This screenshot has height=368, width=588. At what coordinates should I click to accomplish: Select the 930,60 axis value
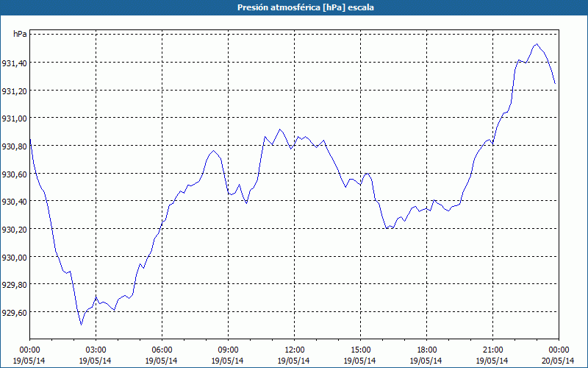(14, 174)
